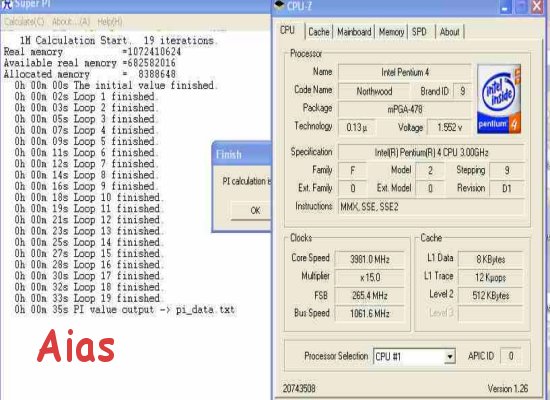Image resolution: width=550 pixels, height=400 pixels.
Task: Click the 'PI value output -> pi_data.txt' line
Action: (x=125, y=310)
